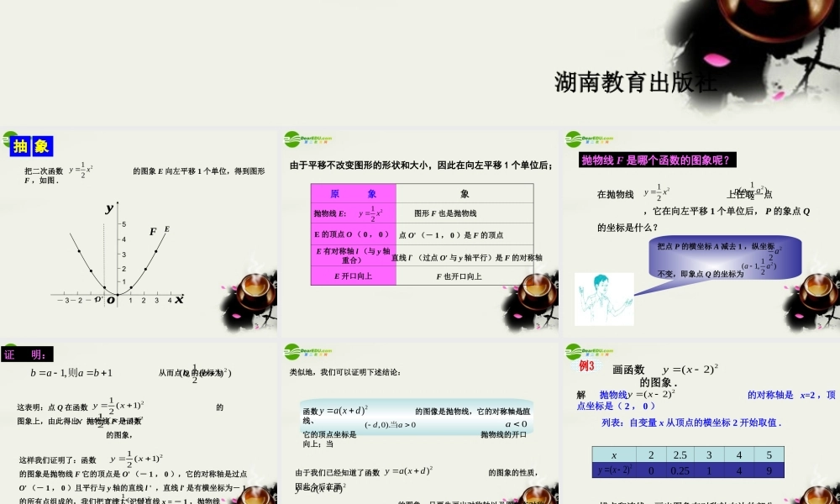840x504 pixels.
Task: Click the magenta 原 象 table header
Action: 353,193
